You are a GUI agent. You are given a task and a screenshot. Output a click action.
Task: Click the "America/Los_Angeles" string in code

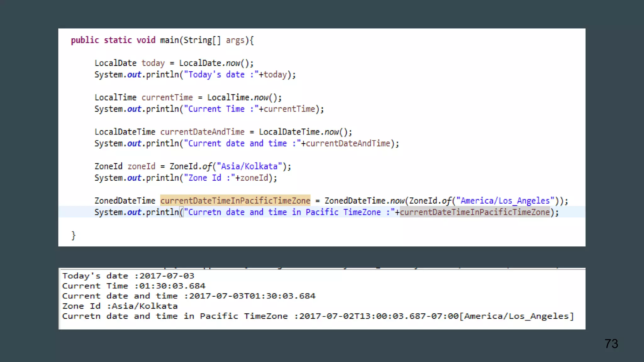point(505,200)
